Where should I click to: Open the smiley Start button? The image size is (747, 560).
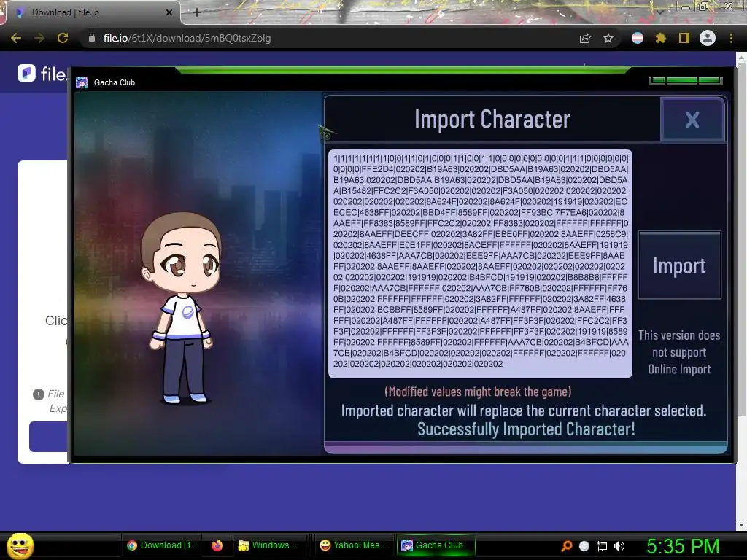pyautogui.click(x=20, y=545)
